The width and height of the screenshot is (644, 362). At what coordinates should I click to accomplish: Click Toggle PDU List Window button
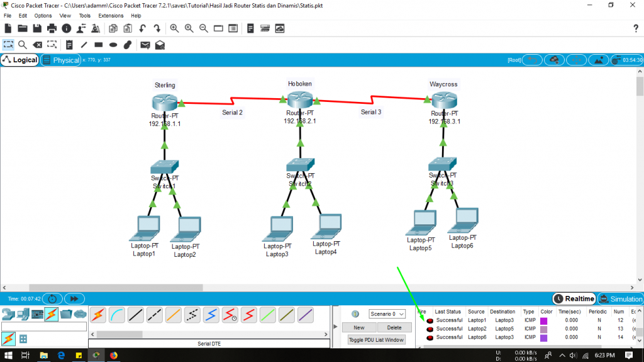tap(376, 340)
